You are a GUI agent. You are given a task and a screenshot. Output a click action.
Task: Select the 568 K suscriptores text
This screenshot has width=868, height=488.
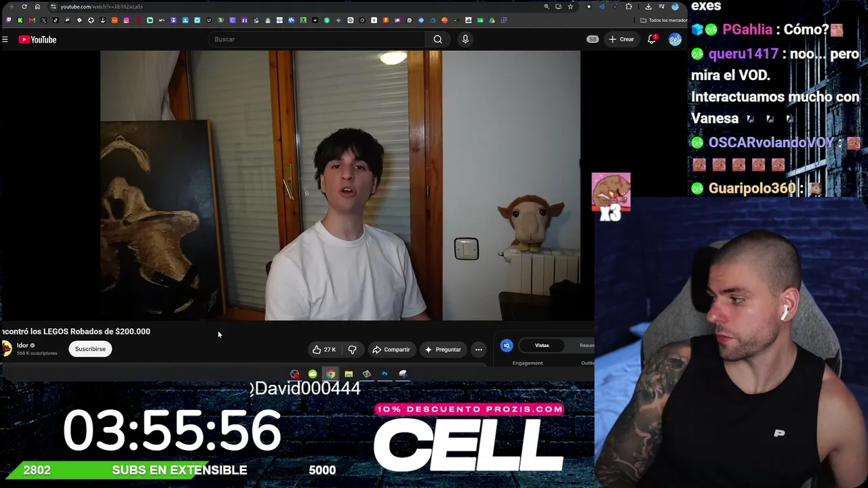(x=37, y=353)
